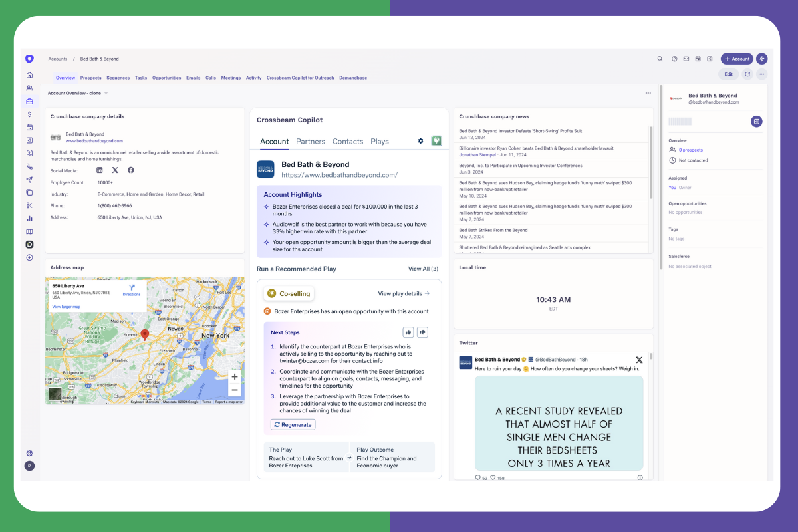Click the Regenerate button
The image size is (798, 532).
point(293,424)
